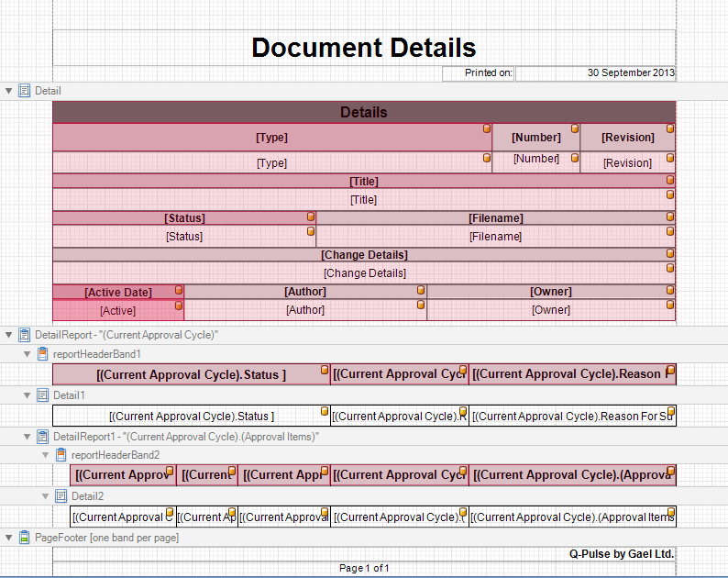This screenshot has height=578, width=728.
Task: Select the [Active Date] header cell
Action: (118, 292)
